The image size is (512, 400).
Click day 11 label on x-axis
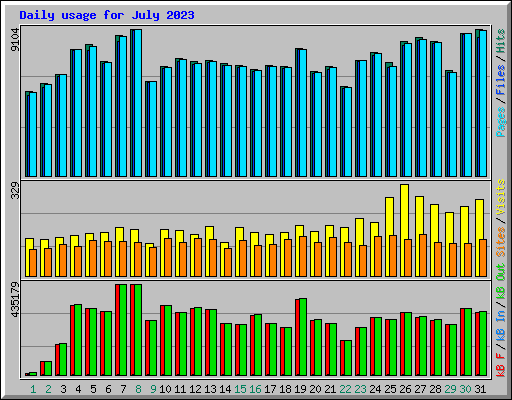click(x=180, y=389)
